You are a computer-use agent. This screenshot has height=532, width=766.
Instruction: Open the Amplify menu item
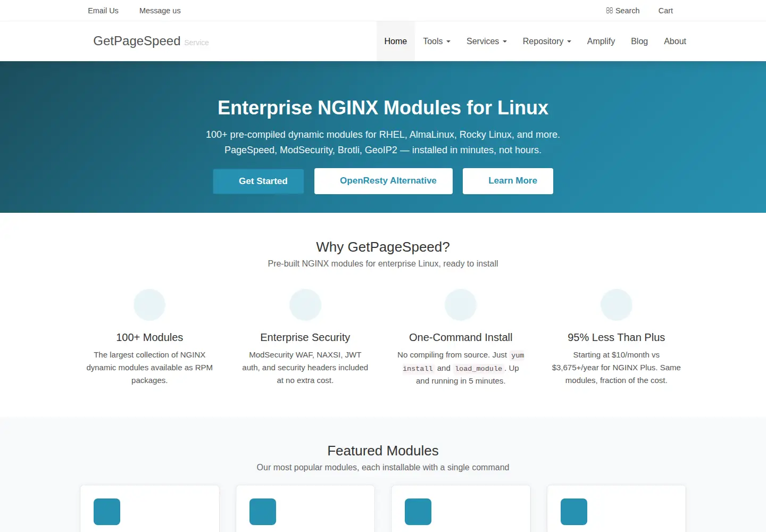601,41
